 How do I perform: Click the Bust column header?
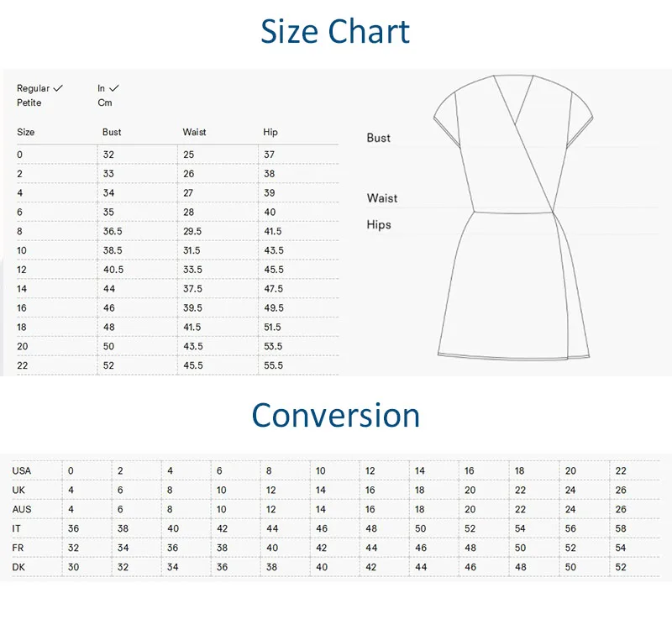[x=112, y=132]
